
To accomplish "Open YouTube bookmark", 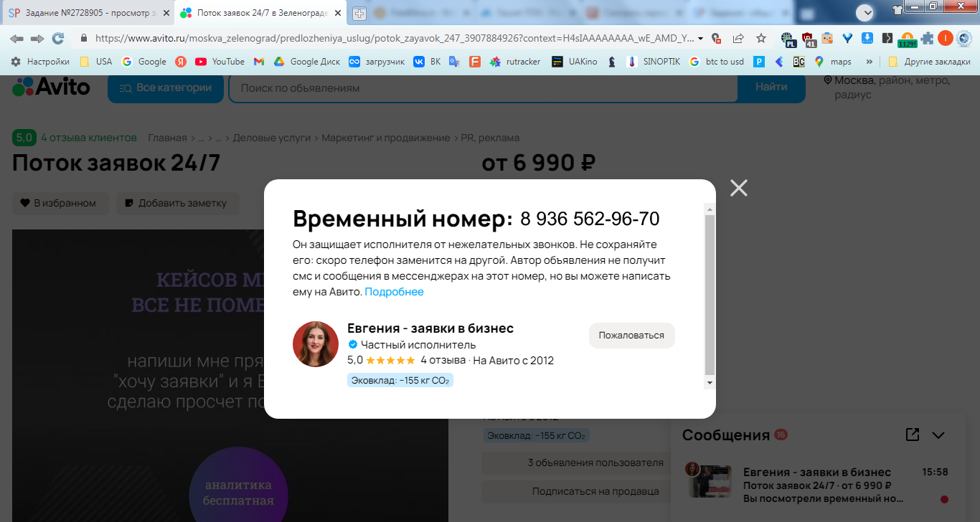I will (x=220, y=62).
